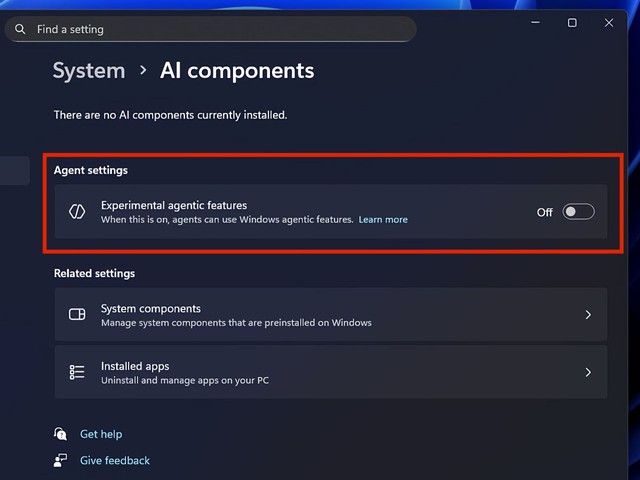Open the Give feedback link

pos(115,460)
